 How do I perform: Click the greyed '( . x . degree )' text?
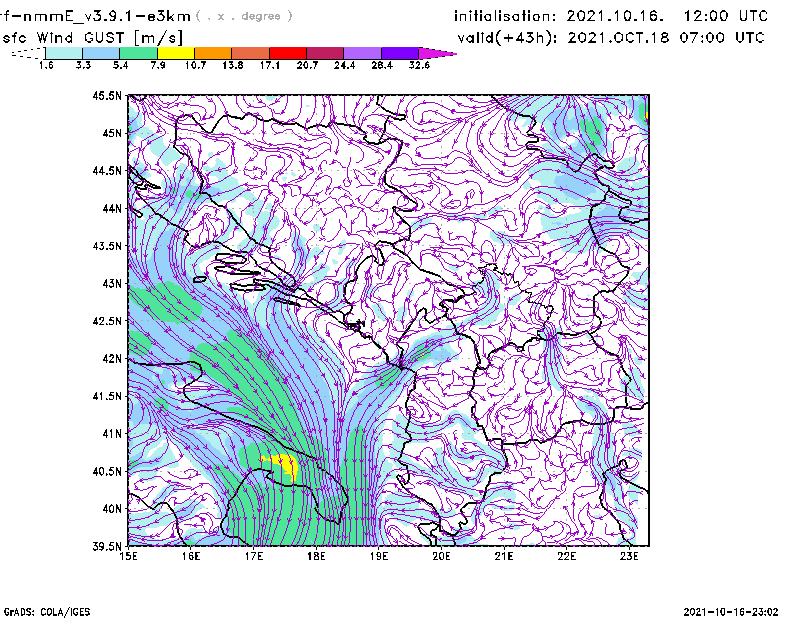(245, 16)
